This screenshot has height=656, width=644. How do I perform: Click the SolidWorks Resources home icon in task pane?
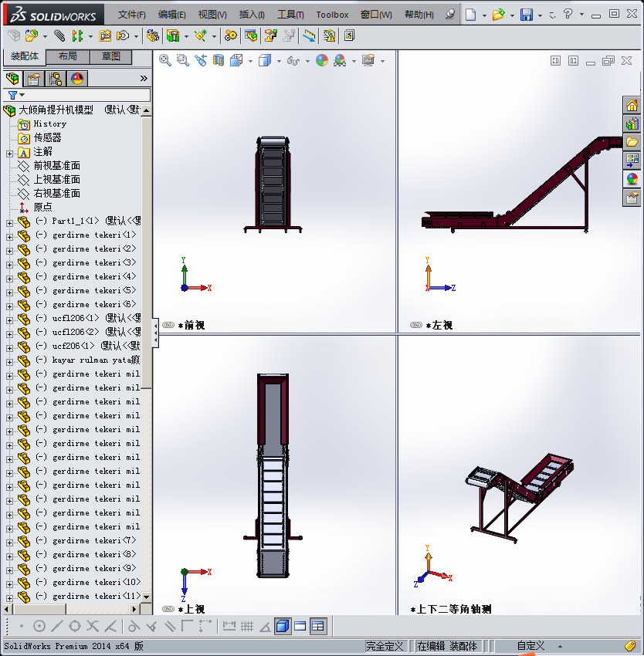pos(632,105)
